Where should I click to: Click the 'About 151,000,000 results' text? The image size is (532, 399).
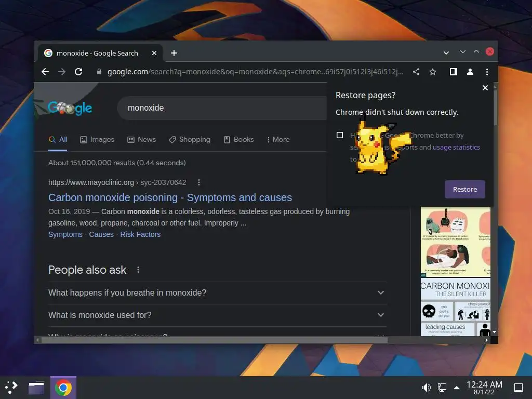point(117,163)
